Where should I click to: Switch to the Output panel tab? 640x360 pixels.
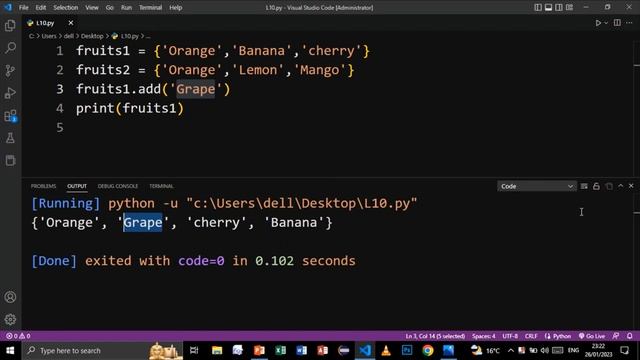coord(77,186)
